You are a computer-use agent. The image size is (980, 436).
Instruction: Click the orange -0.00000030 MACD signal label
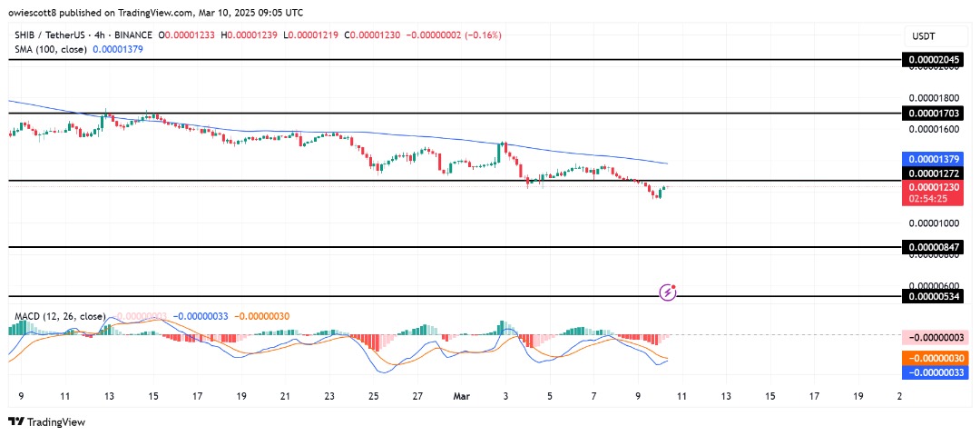click(x=935, y=359)
